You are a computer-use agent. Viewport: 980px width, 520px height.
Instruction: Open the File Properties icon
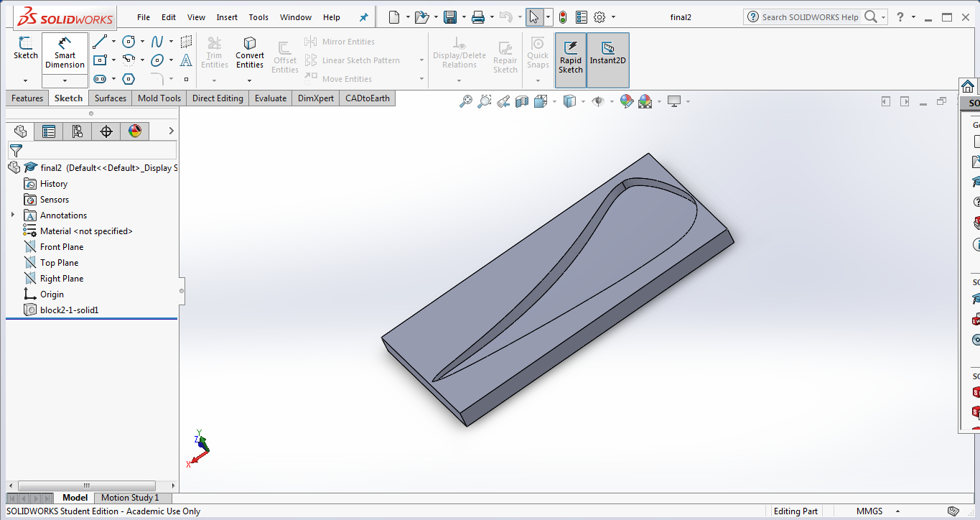pyautogui.click(x=582, y=17)
